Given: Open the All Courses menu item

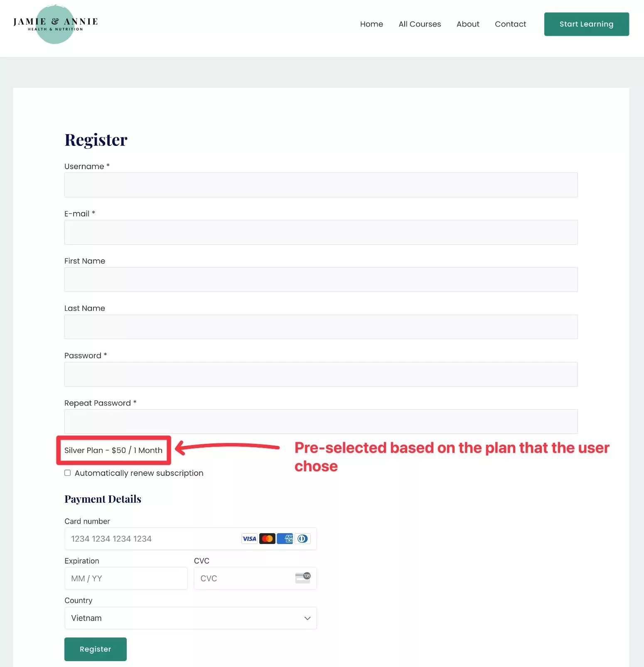Looking at the screenshot, I should (x=420, y=24).
